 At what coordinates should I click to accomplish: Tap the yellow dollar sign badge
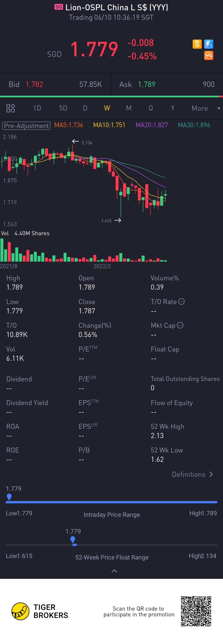(197, 44)
